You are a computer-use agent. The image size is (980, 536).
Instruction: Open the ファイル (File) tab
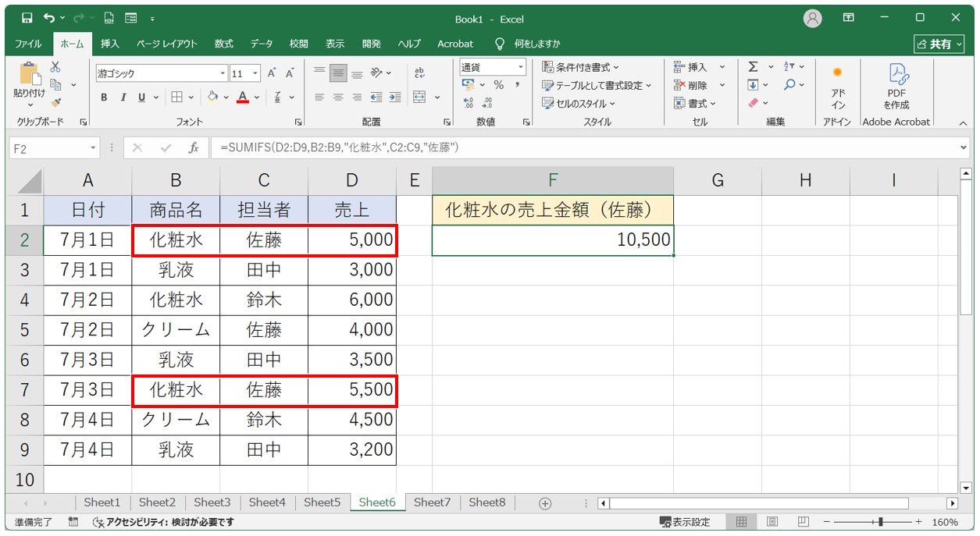29,44
